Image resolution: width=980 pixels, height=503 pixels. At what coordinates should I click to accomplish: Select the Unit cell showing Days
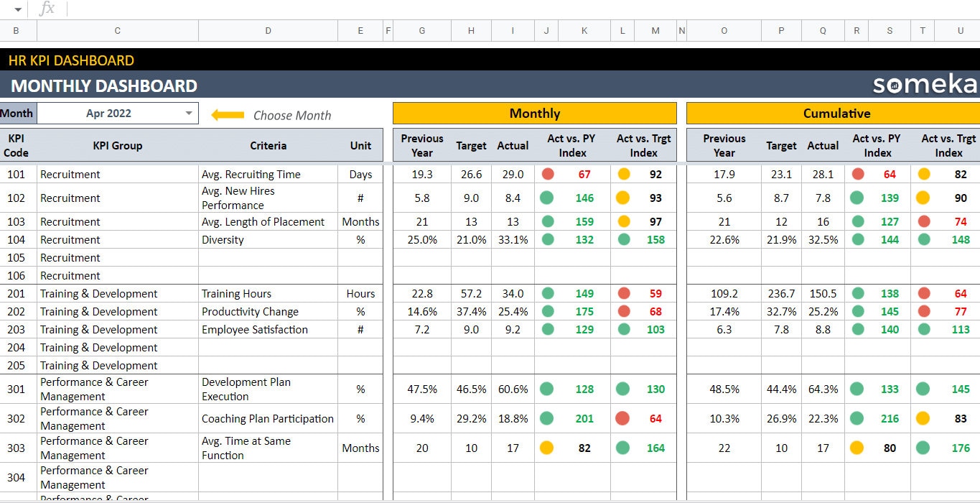[x=360, y=174]
